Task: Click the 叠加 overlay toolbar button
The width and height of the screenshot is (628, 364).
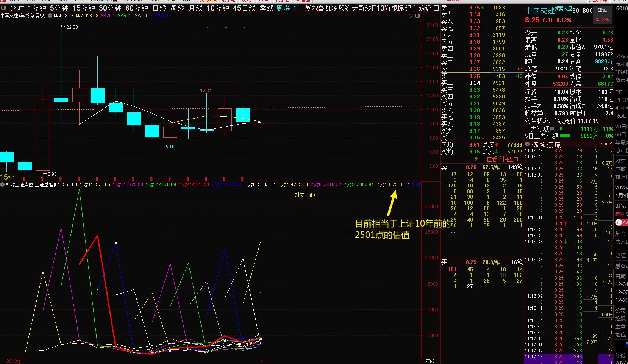Action: coord(325,8)
